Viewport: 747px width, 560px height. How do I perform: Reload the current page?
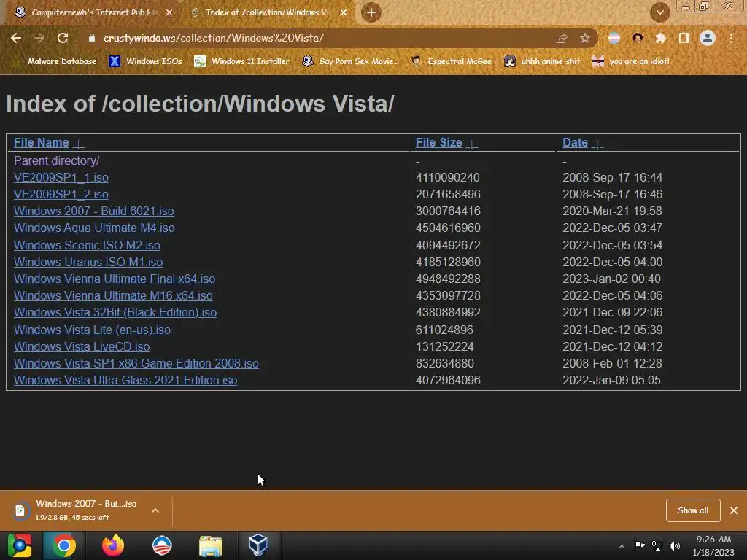tap(63, 38)
